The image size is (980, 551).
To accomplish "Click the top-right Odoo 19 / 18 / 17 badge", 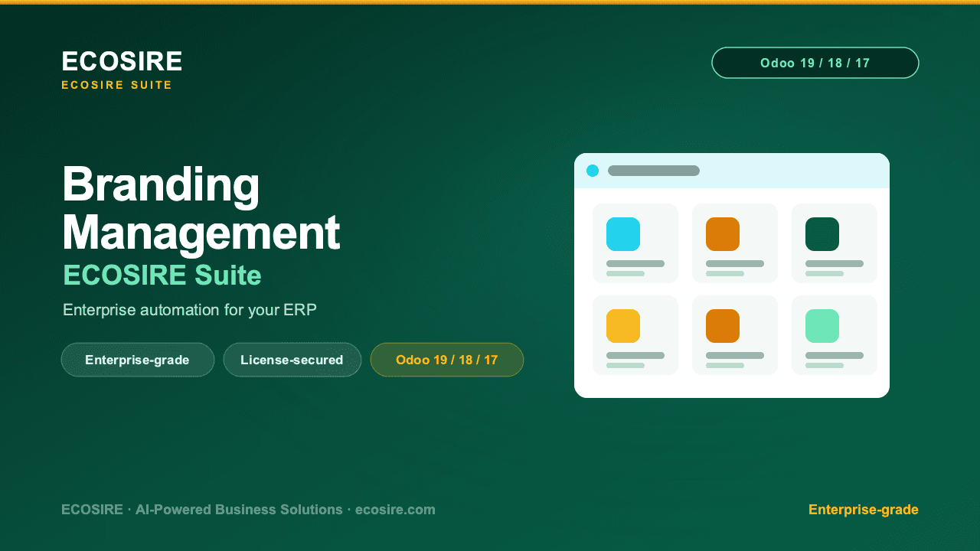I will [x=815, y=63].
